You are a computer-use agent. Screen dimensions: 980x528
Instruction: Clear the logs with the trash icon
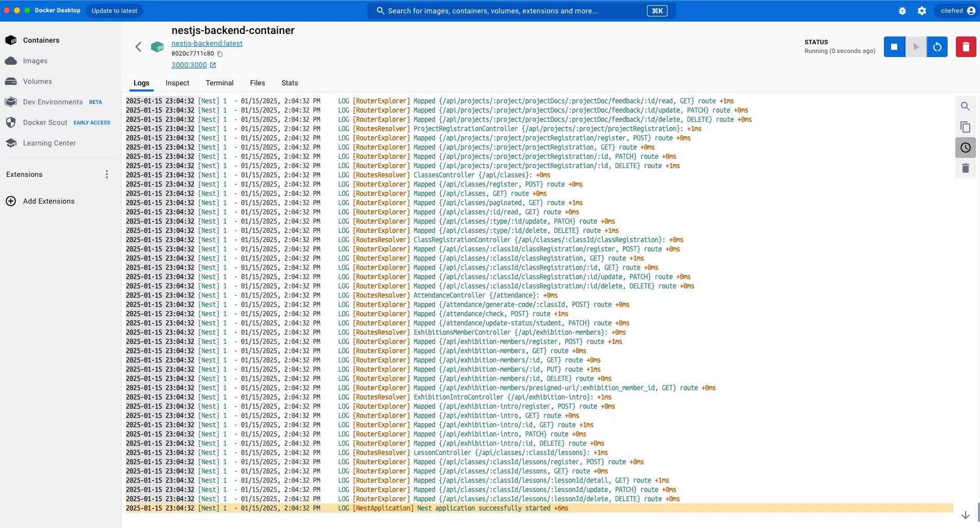point(966,168)
